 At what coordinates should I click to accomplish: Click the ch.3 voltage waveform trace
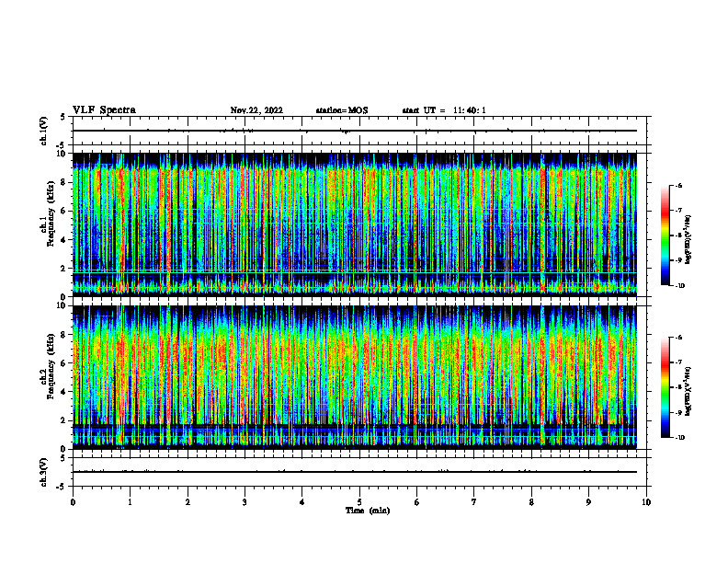pyautogui.click(x=354, y=472)
